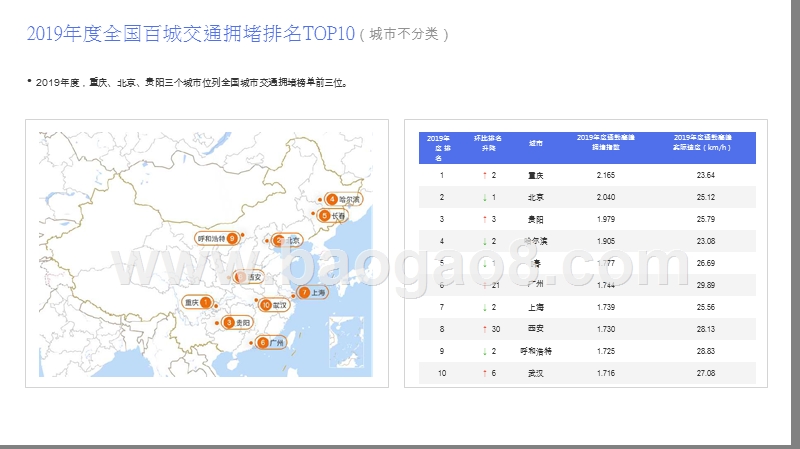
Task: Click the index value 2.165
Action: point(606,175)
